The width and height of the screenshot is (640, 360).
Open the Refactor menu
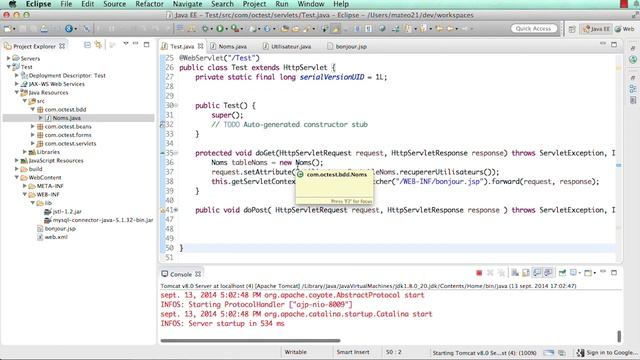point(149,4)
